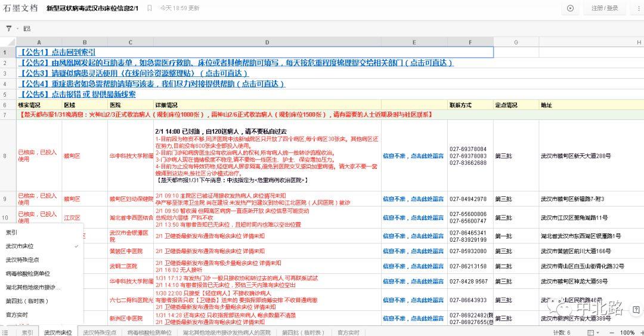Open 【公告4】 重症患者求助 link
The width and height of the screenshot is (644, 336).
[151, 84]
